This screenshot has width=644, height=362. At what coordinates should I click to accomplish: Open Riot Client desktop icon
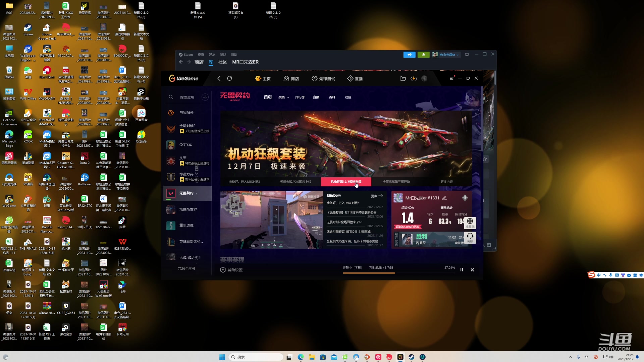47,72
